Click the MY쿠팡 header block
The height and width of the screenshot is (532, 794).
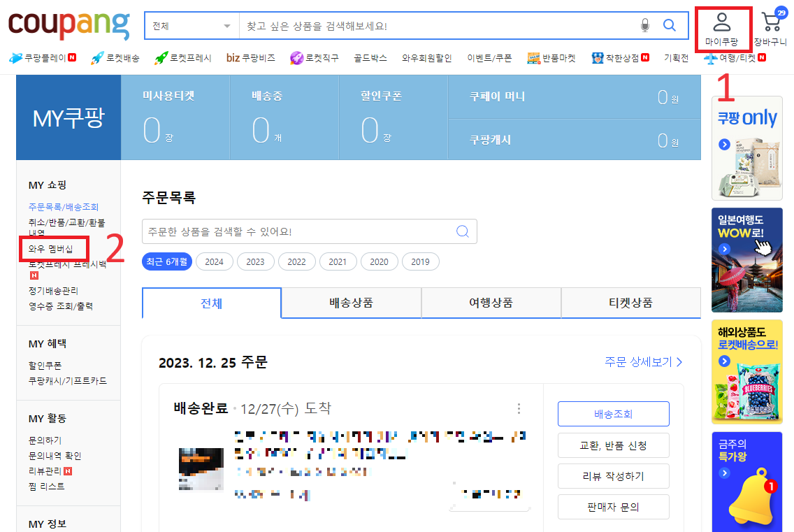[68, 117]
